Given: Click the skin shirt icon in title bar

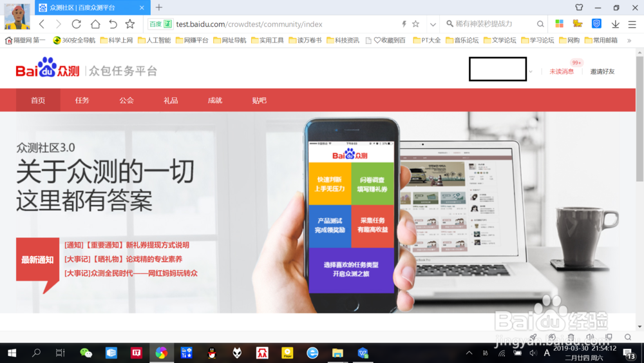Looking at the screenshot, I should click(x=579, y=7).
